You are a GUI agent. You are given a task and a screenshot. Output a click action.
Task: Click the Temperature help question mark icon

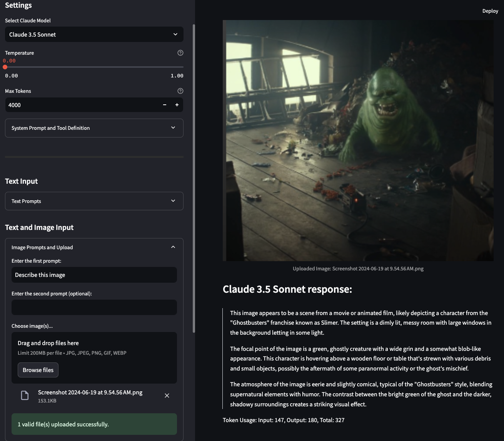(x=180, y=53)
